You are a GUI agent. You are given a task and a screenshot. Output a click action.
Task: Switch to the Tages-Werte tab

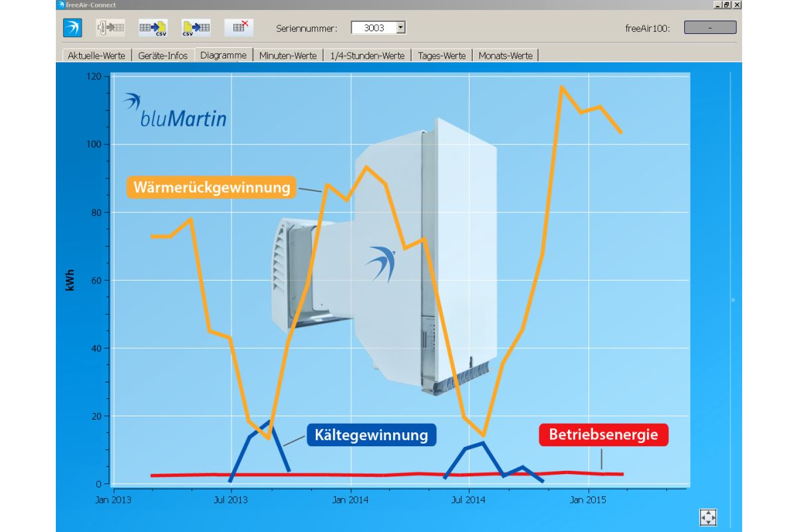point(442,56)
